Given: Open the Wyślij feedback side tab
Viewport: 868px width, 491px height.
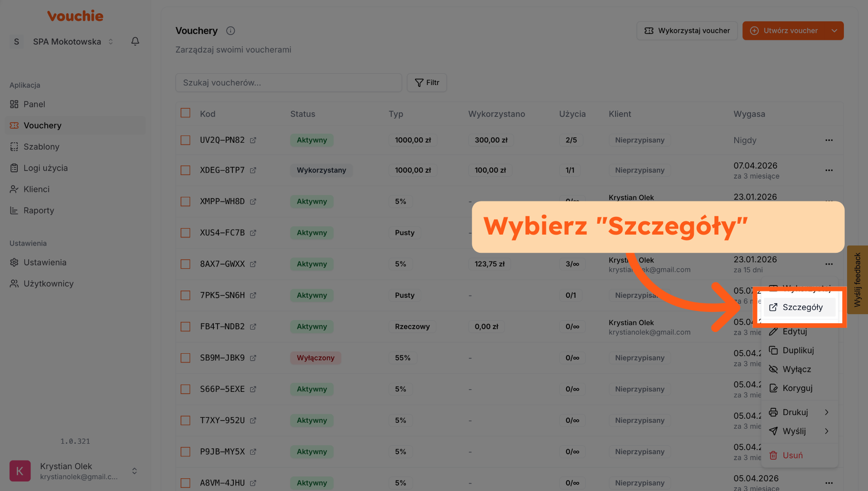Looking at the screenshot, I should [x=858, y=280].
